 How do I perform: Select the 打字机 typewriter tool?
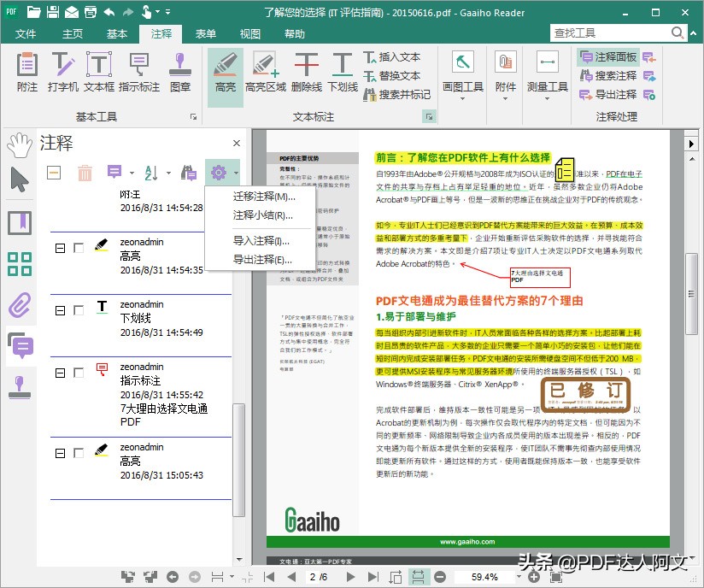(63, 72)
